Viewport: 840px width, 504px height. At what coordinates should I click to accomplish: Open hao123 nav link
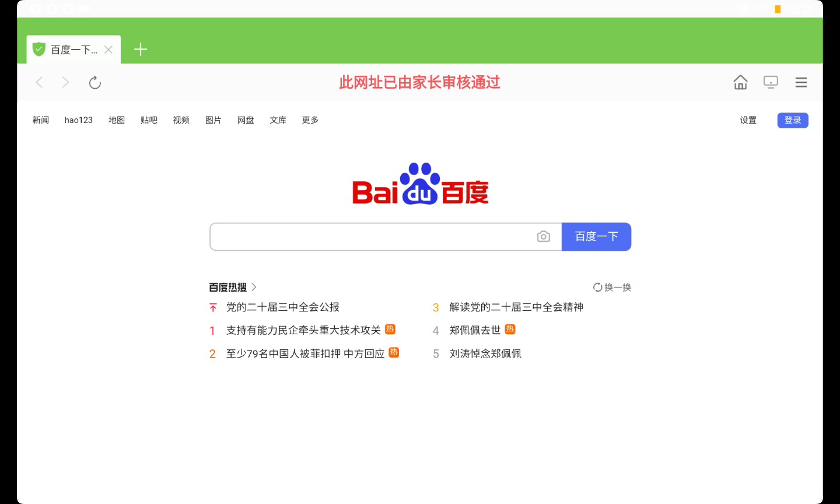(79, 120)
